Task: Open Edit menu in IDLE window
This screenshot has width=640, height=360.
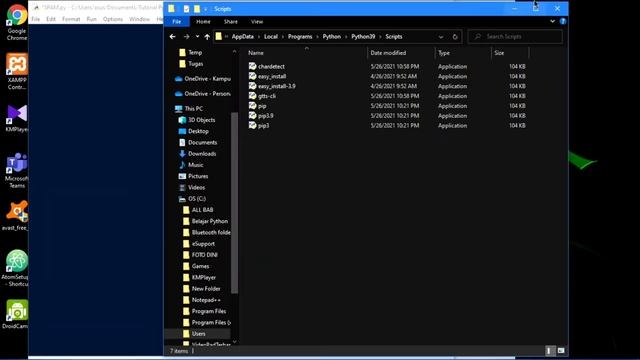Action: [x=51, y=19]
